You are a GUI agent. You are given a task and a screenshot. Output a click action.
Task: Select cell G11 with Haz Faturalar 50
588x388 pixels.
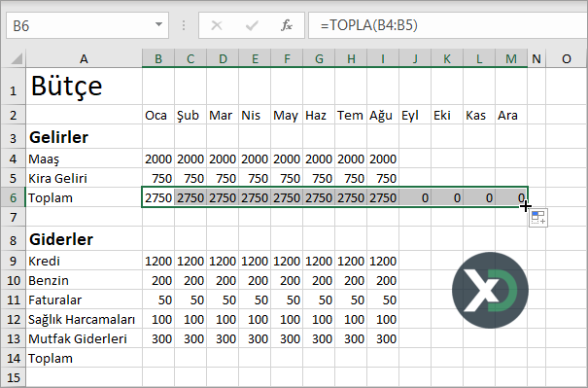[319, 300]
